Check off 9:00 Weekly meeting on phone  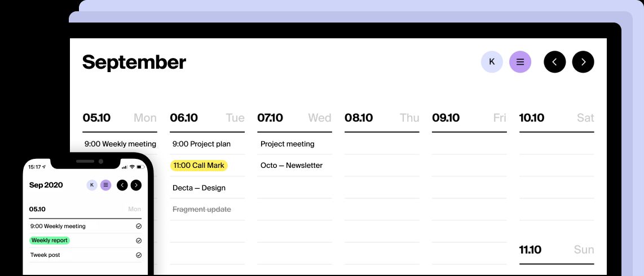coord(139,226)
